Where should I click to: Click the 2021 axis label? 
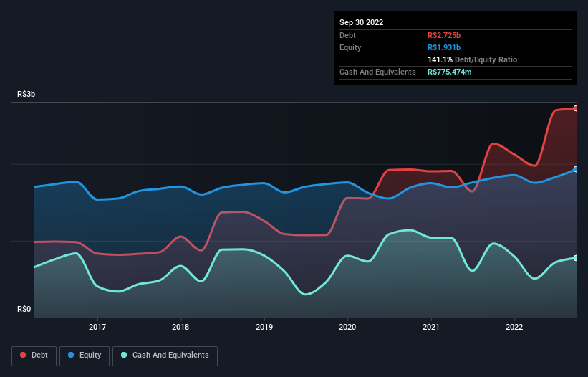(431, 327)
